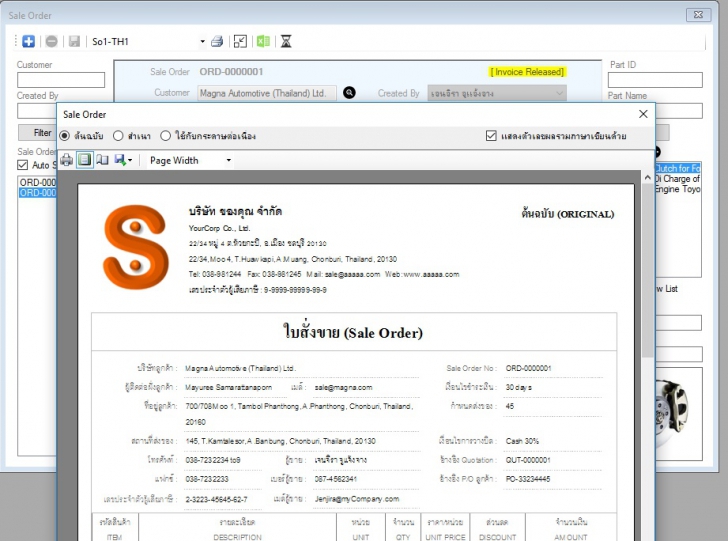Image resolution: width=728 pixels, height=541 pixels.
Task: Select the ต้นฉบับ radio button
Action: pyautogui.click(x=65, y=136)
